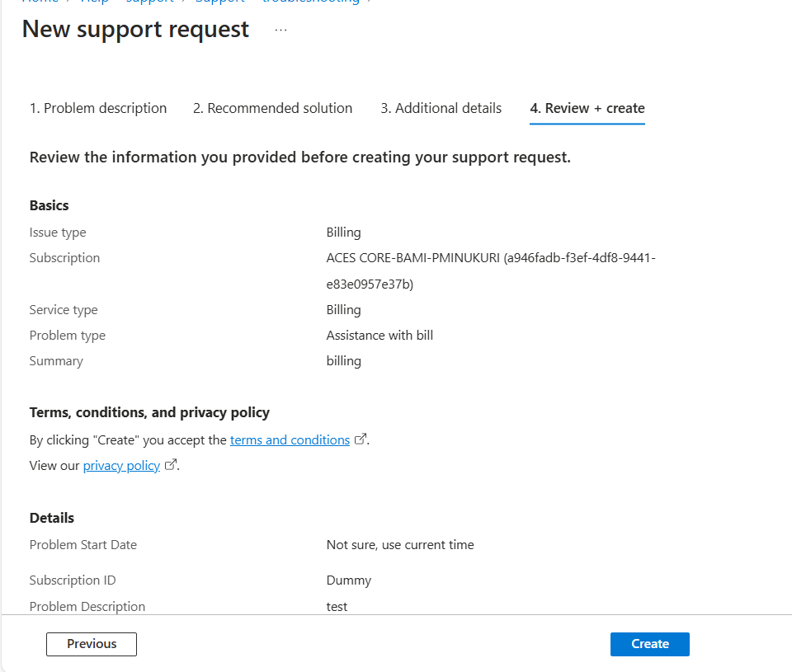Click the subscription name ACES CORE-BAMI-PMINUKURI
792x672 pixels.
(412, 258)
